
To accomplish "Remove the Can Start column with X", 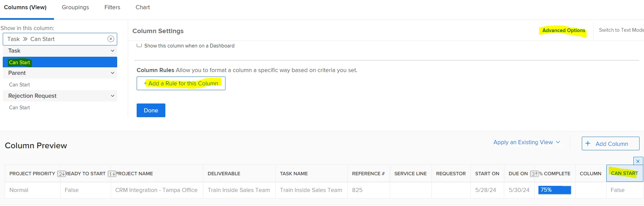I will coord(638,161).
